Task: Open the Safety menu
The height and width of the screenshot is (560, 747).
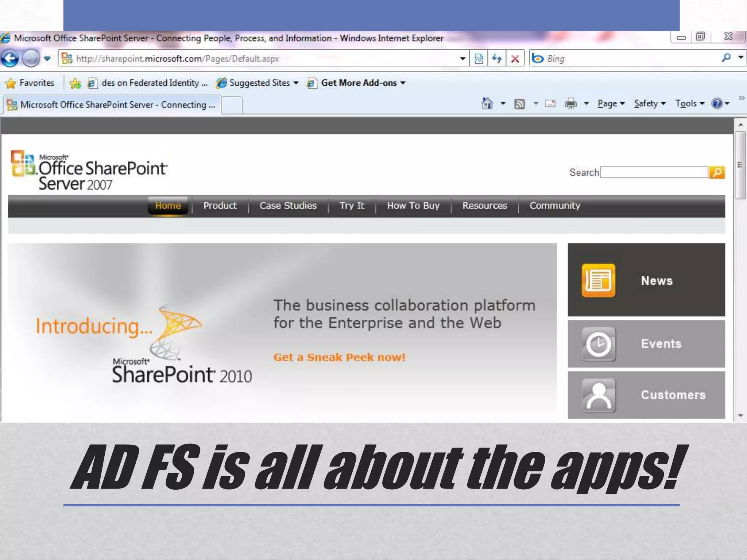Action: [x=650, y=104]
